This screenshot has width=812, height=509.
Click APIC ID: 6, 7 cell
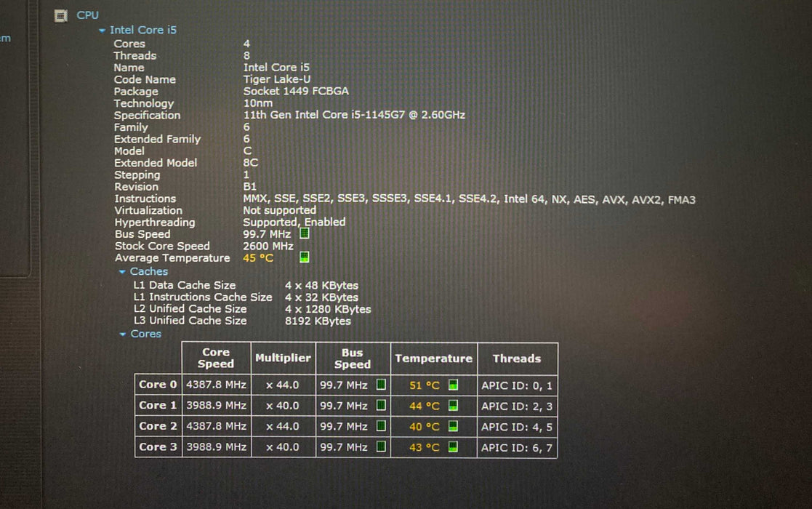[x=517, y=447]
